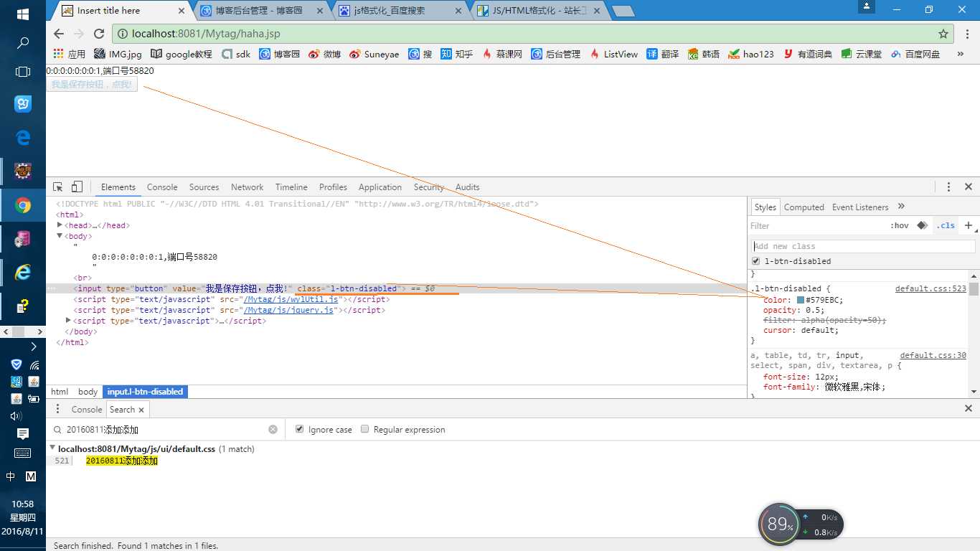Open the hao123 bookmark
Image resolution: width=980 pixels, height=551 pixels.
(x=751, y=54)
